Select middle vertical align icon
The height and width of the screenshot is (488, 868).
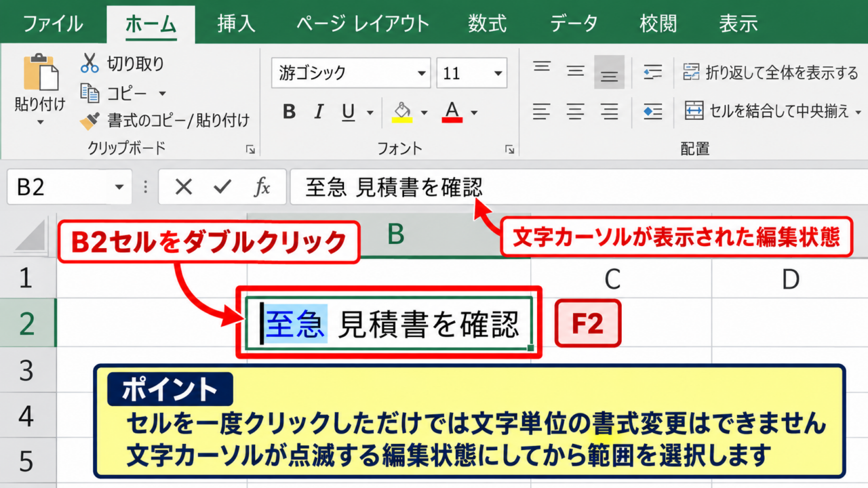tap(576, 70)
